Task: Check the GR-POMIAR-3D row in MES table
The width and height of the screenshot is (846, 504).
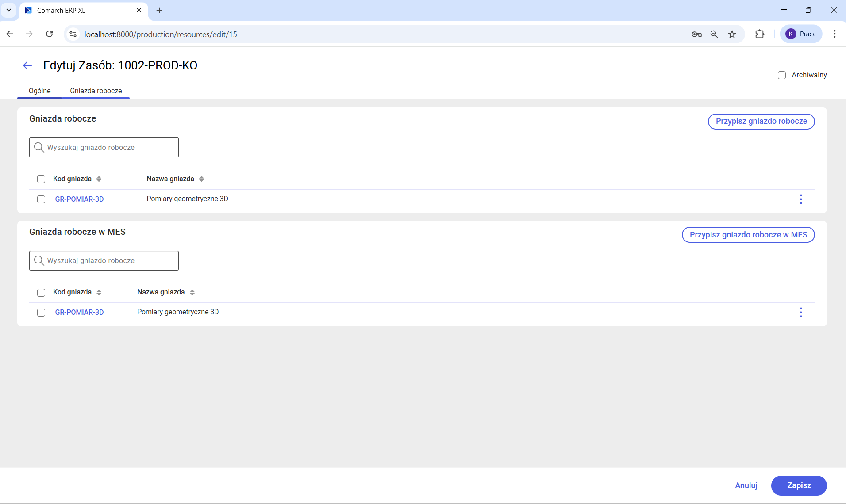Action: point(41,313)
